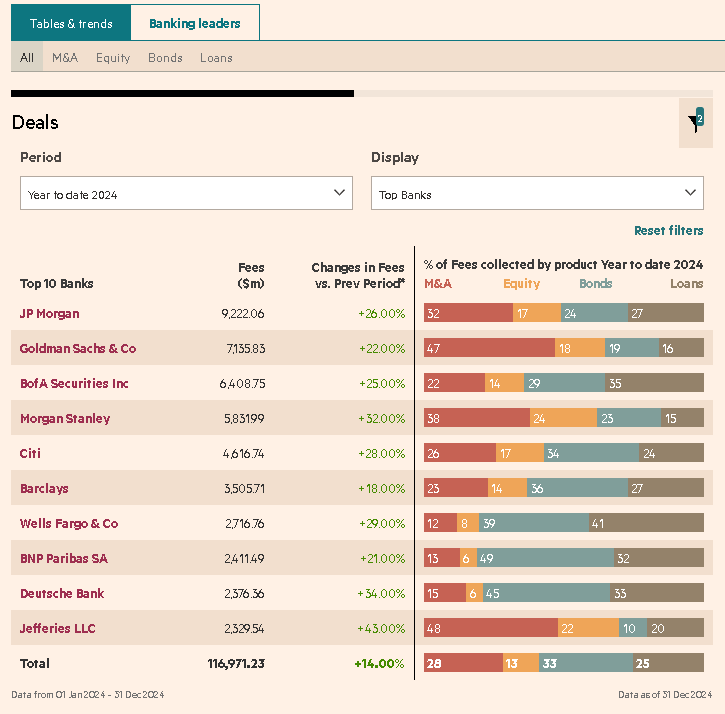Click BNP Paribas fees value 2,411.49
Image resolution: width=725 pixels, height=714 pixels.
[x=244, y=559]
